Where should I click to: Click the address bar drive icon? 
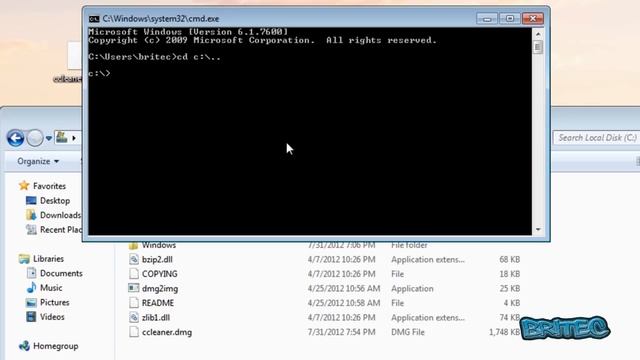coord(62,138)
